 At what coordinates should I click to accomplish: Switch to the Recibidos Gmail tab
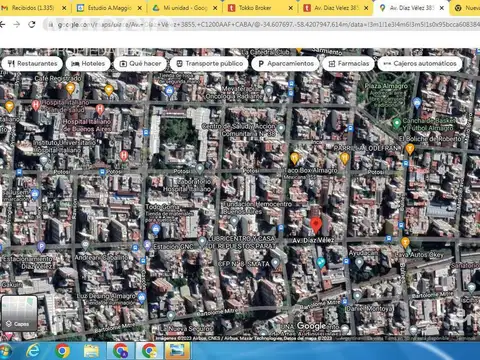point(32,8)
